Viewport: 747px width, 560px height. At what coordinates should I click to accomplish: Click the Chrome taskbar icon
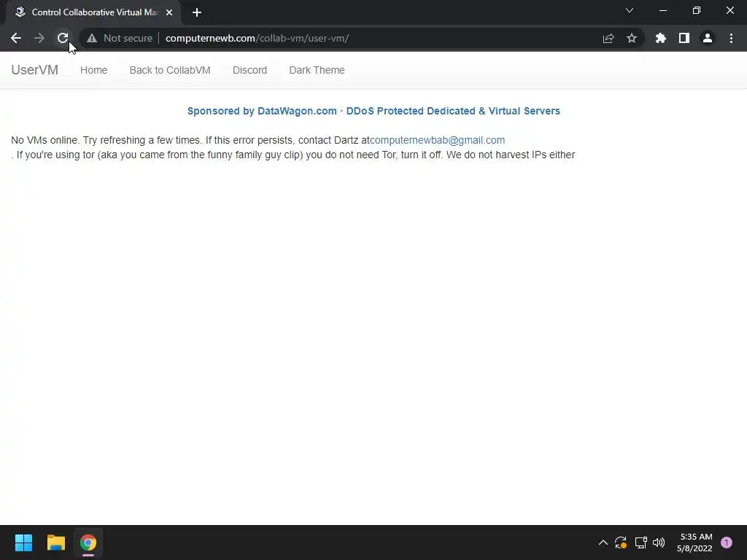(x=88, y=542)
